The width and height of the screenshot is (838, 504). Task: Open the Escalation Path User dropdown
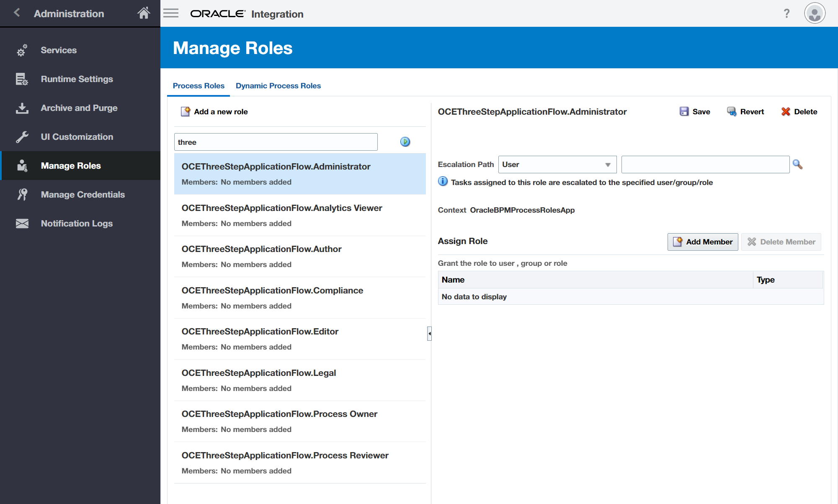point(557,165)
